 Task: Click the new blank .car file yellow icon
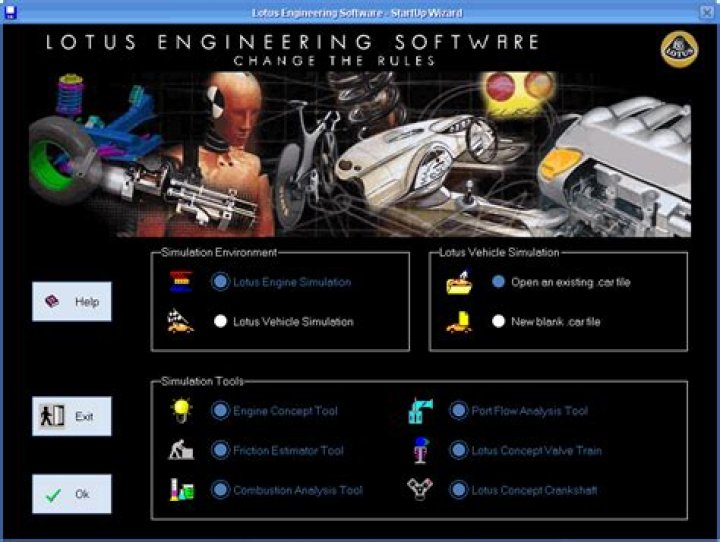(459, 322)
